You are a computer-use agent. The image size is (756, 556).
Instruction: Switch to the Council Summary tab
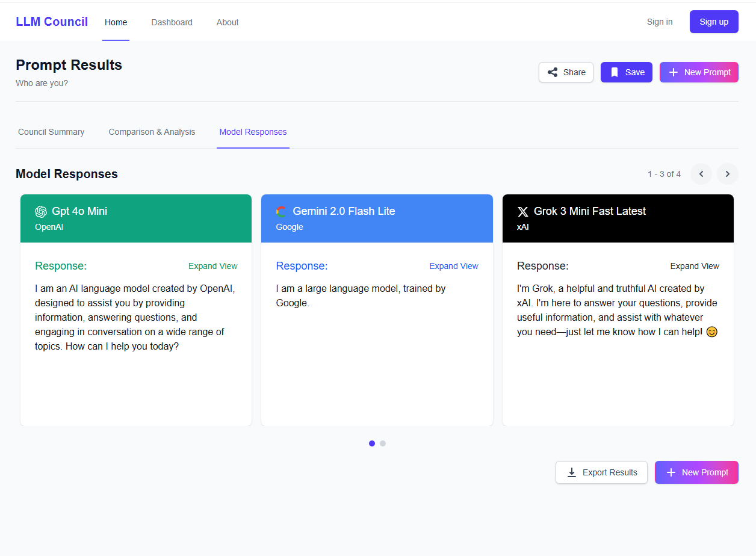[x=51, y=132]
